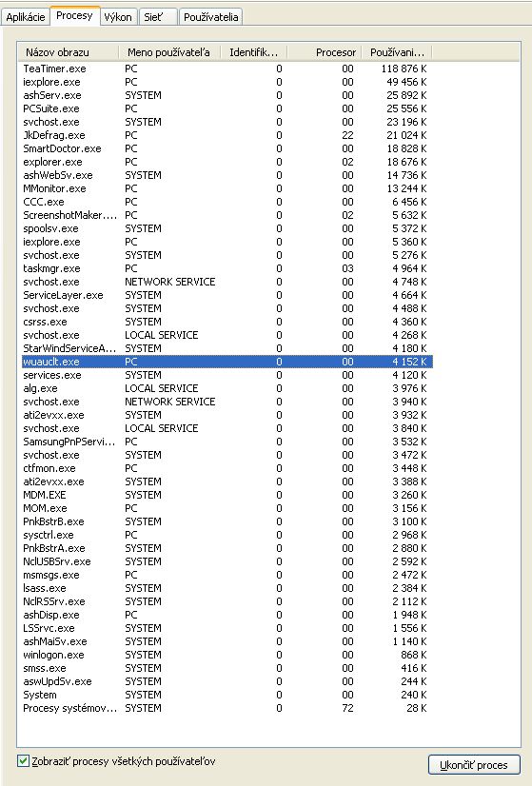Select the ServiceLayer.exe process
532x786 pixels.
[227, 295]
